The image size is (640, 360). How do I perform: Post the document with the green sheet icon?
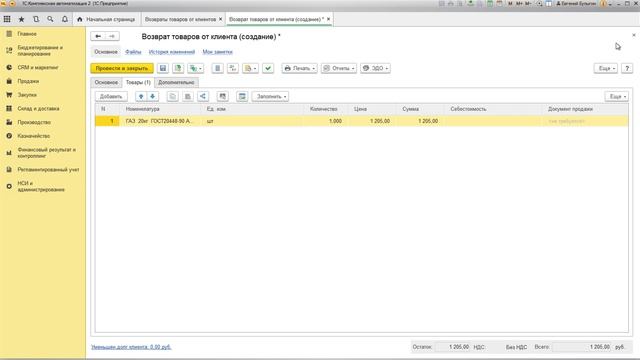pos(178,68)
